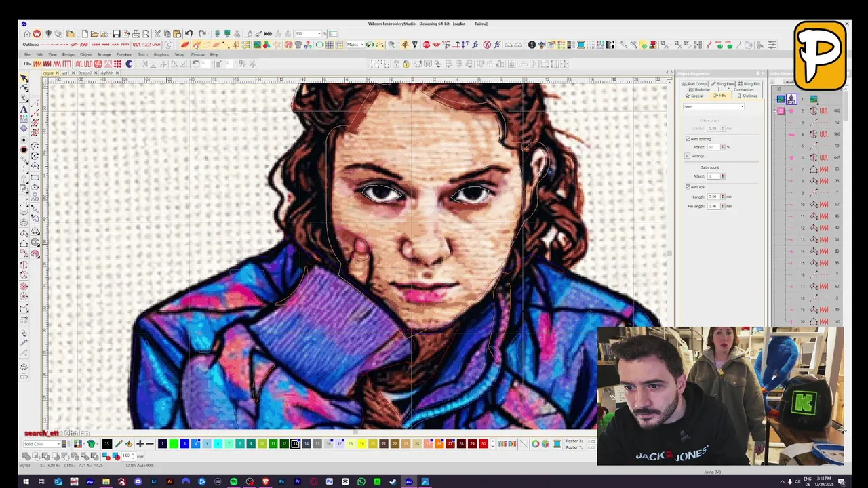This screenshot has width=868, height=488.
Task: Open the Stitch menu
Action: click(x=143, y=54)
